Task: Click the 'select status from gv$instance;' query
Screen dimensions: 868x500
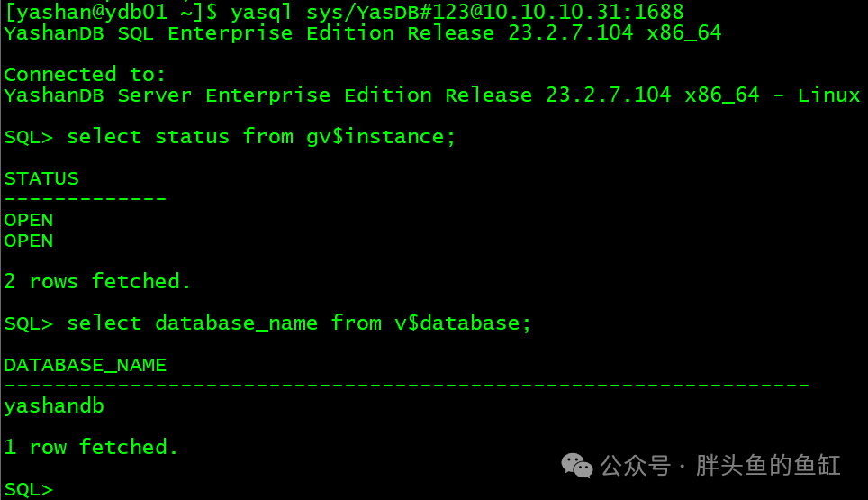Action: pyautogui.click(x=261, y=137)
